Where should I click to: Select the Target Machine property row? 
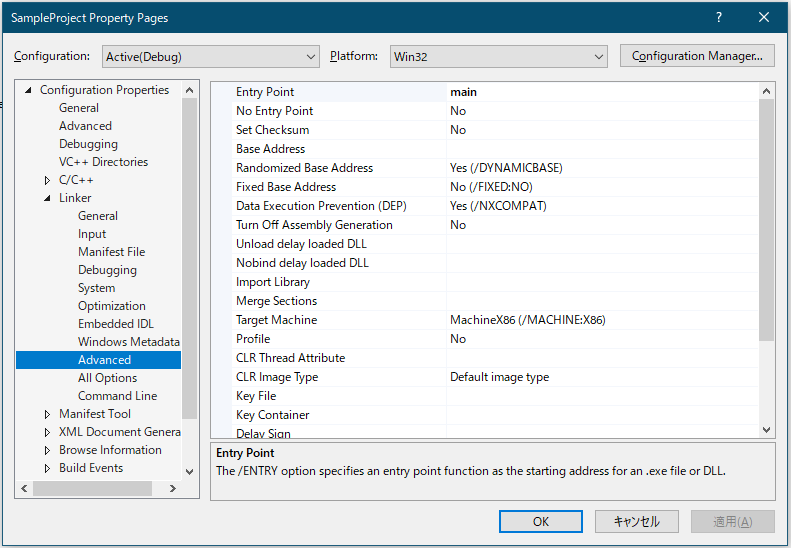tap(276, 320)
